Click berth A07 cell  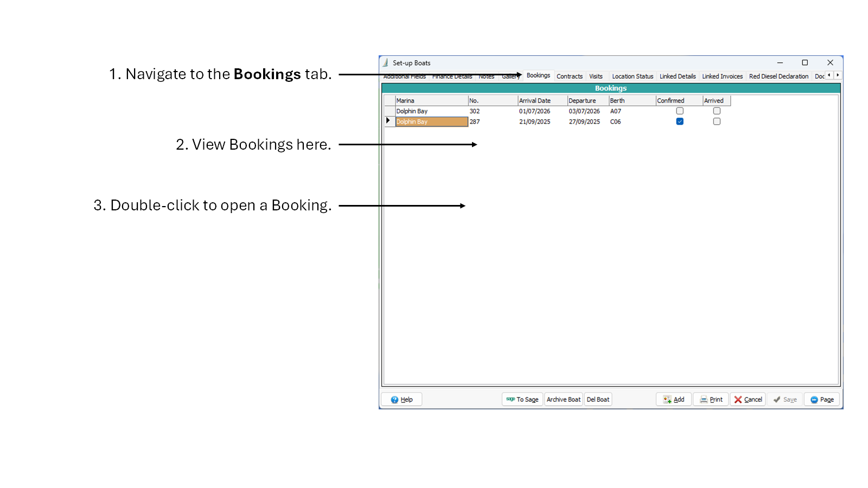click(x=616, y=111)
